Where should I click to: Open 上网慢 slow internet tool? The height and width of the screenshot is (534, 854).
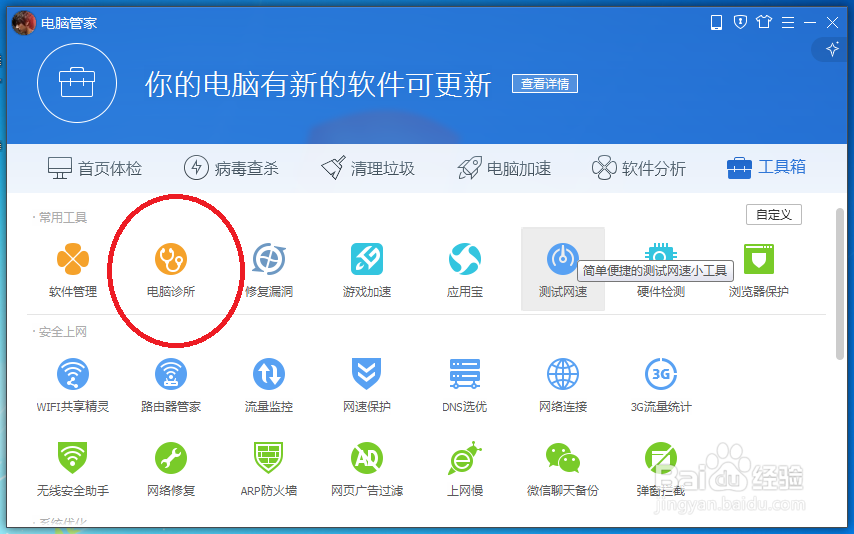pos(465,469)
